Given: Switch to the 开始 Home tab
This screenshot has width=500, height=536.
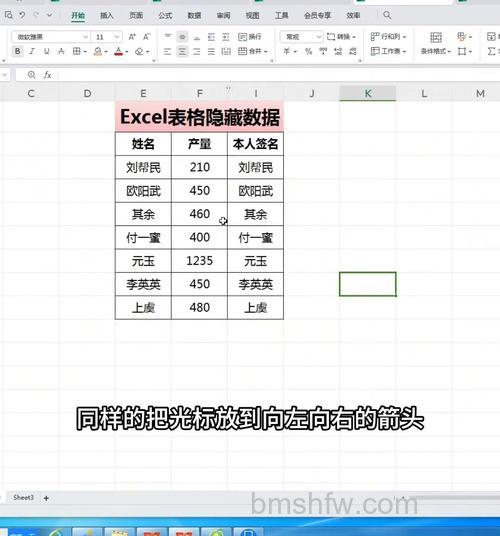Looking at the screenshot, I should [78, 15].
